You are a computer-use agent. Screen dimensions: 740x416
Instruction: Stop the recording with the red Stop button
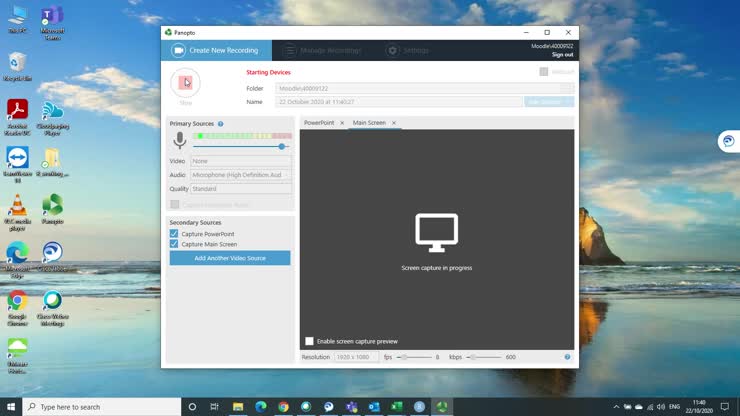[x=185, y=83]
